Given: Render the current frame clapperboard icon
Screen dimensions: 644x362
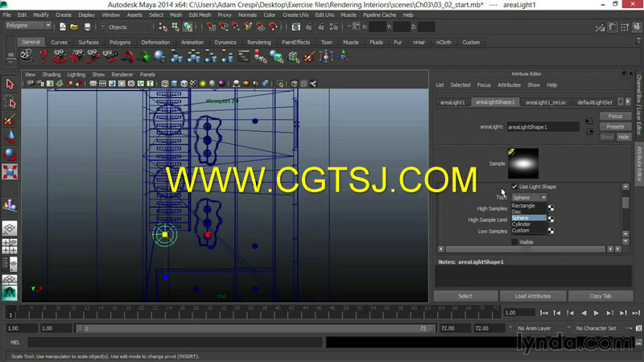Looking at the screenshot, I should point(308,27).
